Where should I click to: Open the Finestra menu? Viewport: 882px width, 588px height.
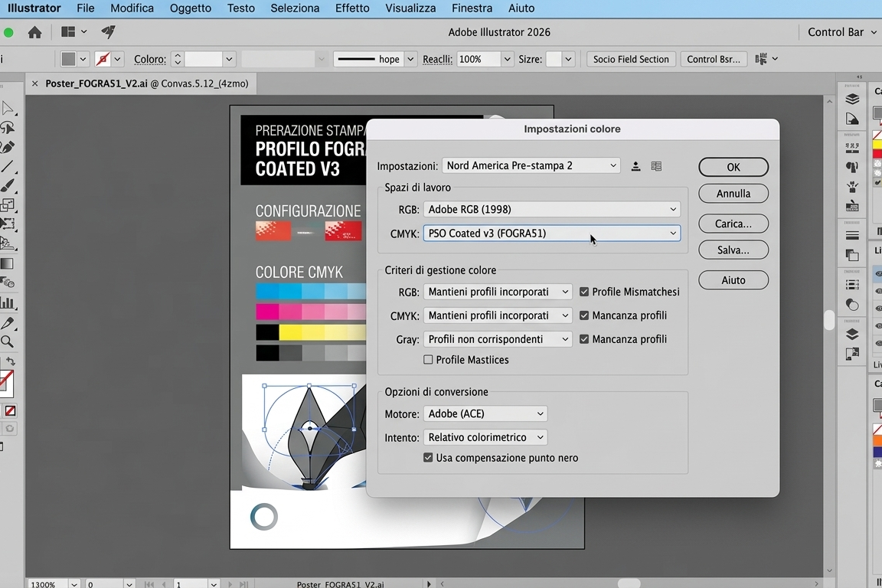(472, 8)
